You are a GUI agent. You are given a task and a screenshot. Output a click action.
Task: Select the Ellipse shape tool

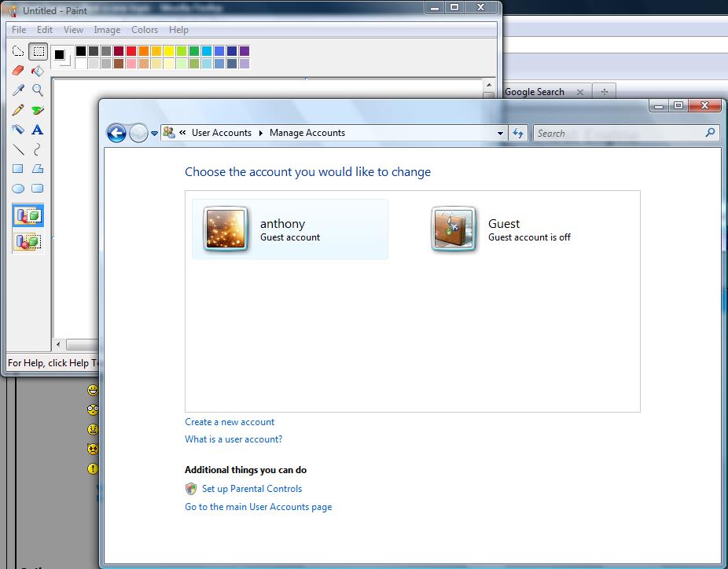(x=18, y=189)
